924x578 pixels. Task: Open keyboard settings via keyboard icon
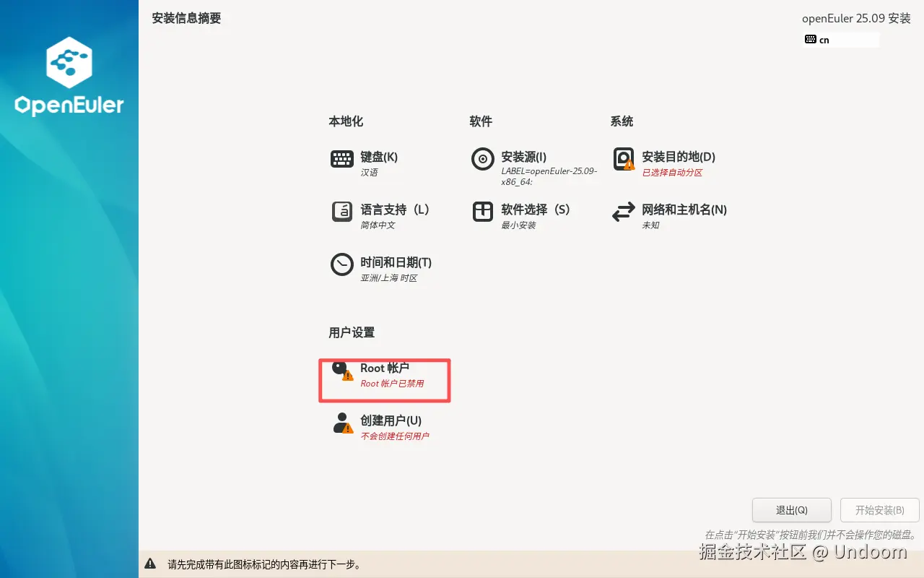(x=342, y=159)
